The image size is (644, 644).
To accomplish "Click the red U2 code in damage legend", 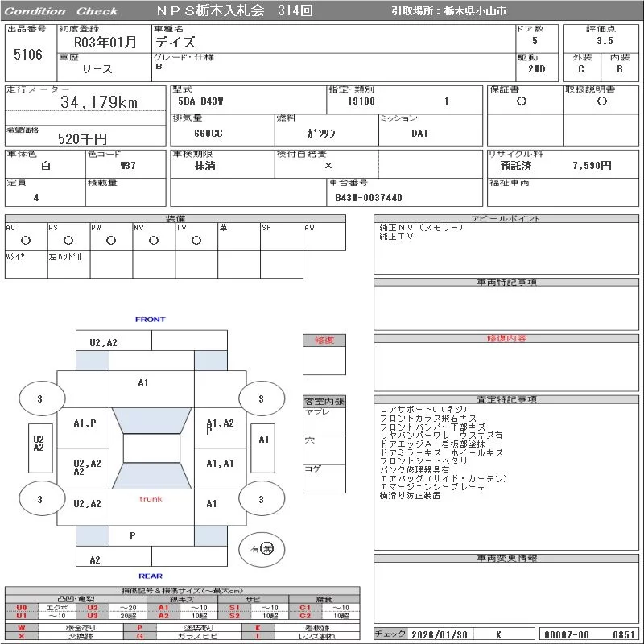I will point(92,608).
